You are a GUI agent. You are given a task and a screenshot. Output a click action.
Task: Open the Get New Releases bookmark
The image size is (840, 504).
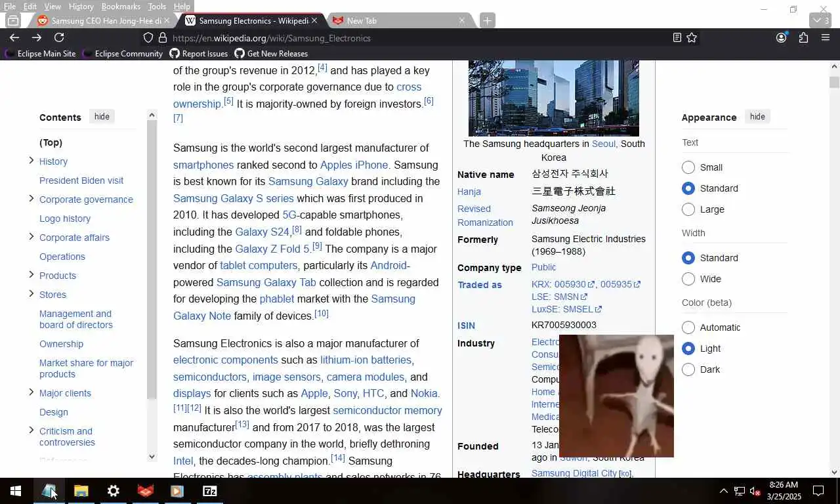point(271,54)
